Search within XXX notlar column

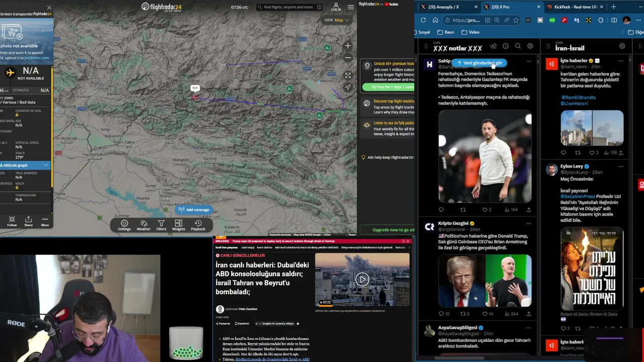[518, 46]
